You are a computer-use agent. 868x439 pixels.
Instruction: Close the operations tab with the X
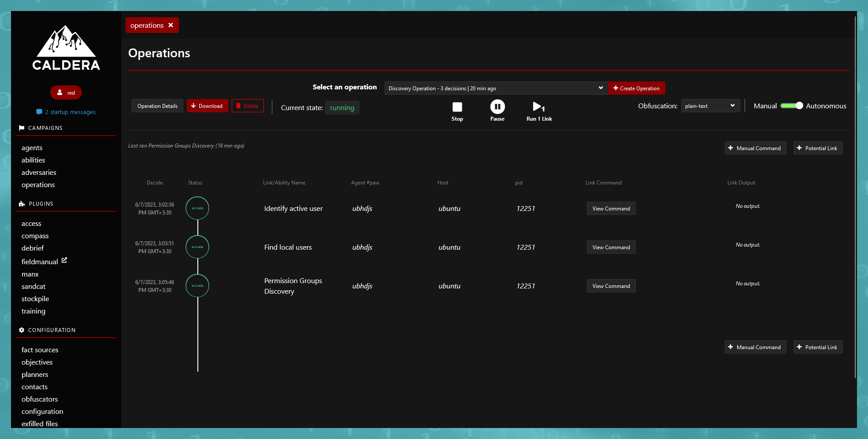click(x=171, y=25)
